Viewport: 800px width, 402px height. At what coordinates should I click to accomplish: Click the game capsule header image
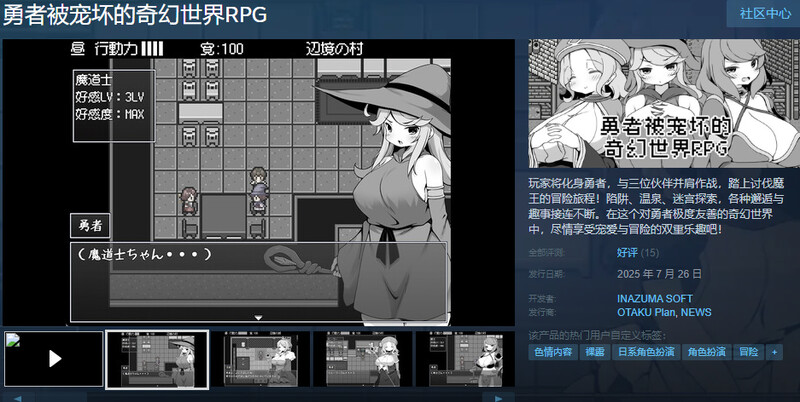click(664, 104)
